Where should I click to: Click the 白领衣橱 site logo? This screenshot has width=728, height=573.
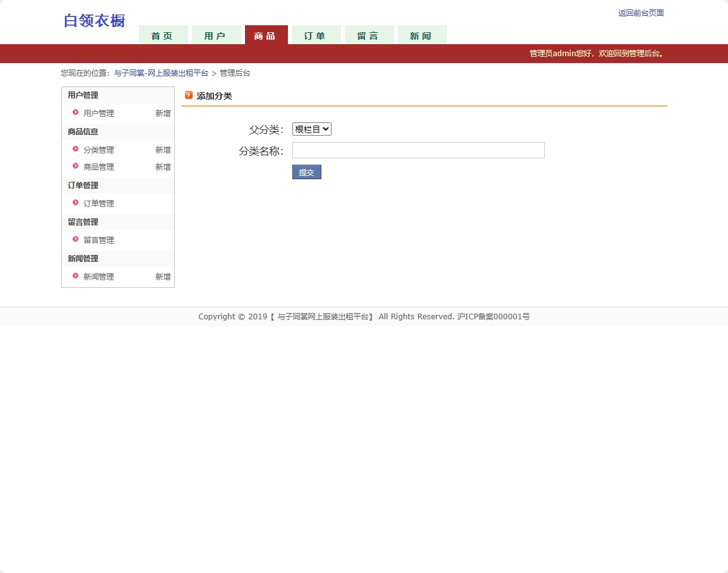93,21
